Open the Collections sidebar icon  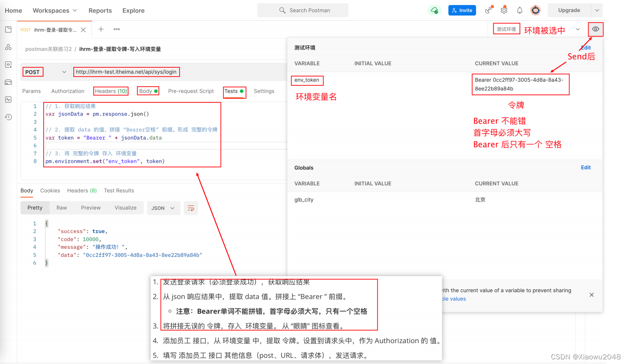pos(8,30)
